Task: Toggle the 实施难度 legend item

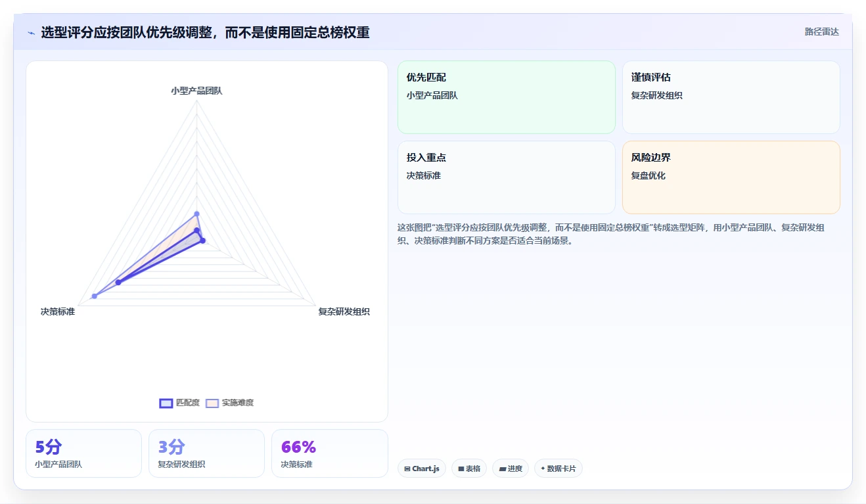Action: coord(230,403)
